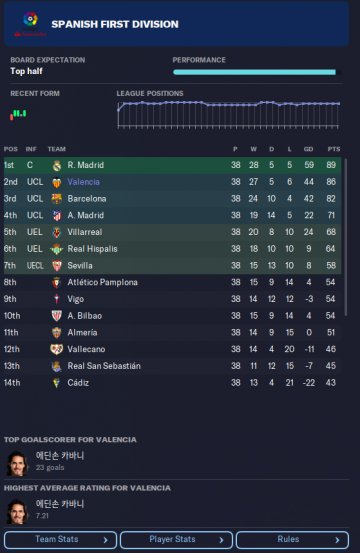Click the Vallecano club crest

(56, 349)
